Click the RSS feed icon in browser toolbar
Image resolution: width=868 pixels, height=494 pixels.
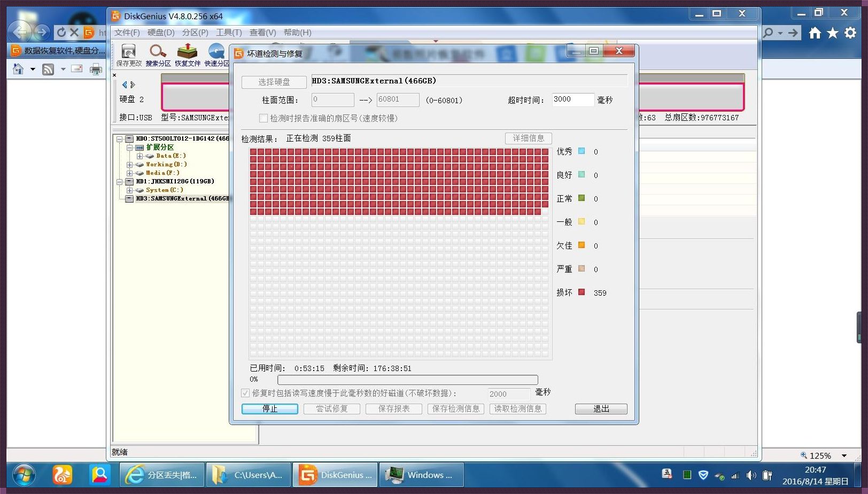tap(48, 69)
